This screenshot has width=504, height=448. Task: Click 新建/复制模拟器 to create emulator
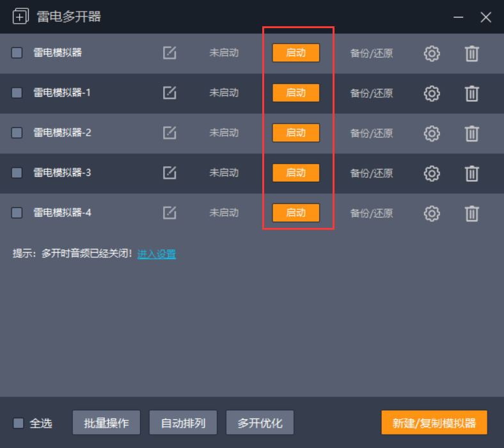[434, 422]
